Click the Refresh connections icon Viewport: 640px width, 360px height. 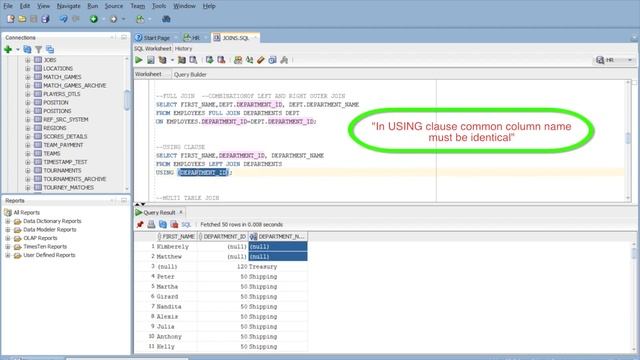click(x=27, y=49)
